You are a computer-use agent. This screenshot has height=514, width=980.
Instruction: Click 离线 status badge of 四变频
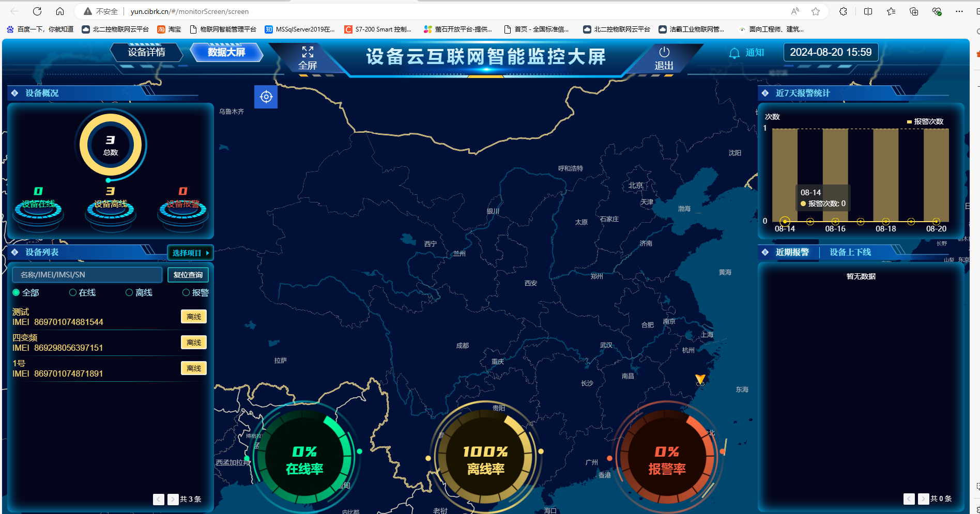tap(194, 342)
